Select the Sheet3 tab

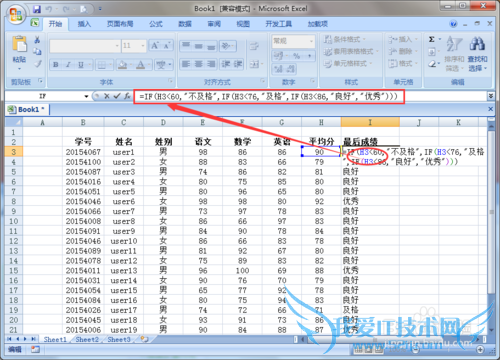119,339
